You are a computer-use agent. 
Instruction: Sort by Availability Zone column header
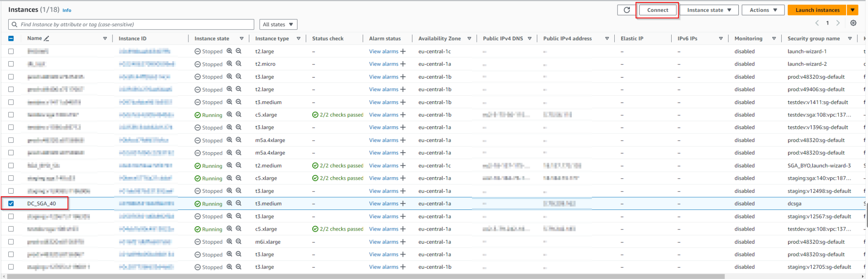[x=439, y=39]
